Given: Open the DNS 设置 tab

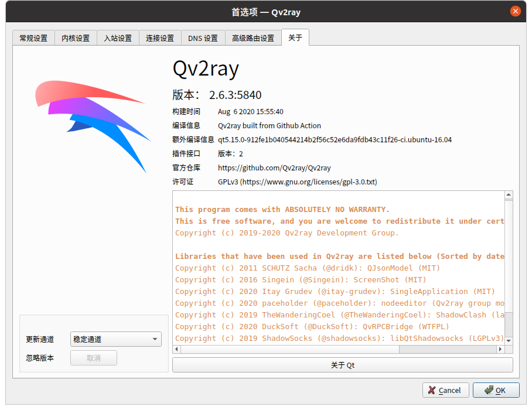Looking at the screenshot, I should (x=203, y=37).
